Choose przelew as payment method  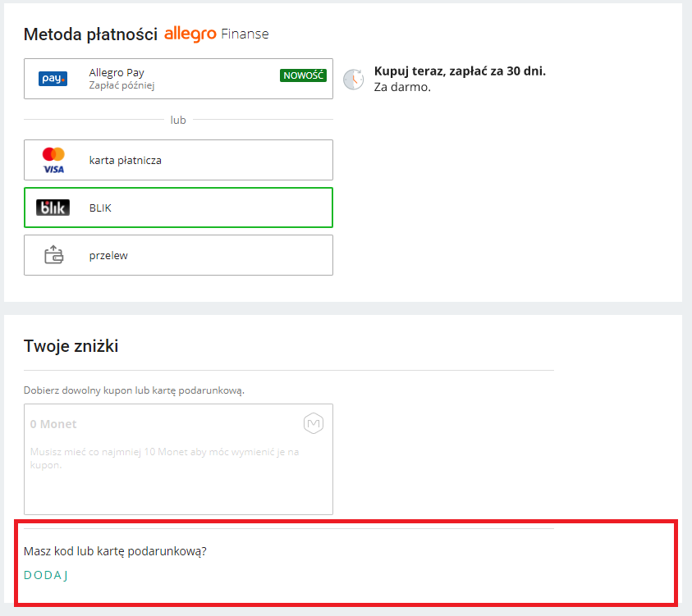point(178,255)
